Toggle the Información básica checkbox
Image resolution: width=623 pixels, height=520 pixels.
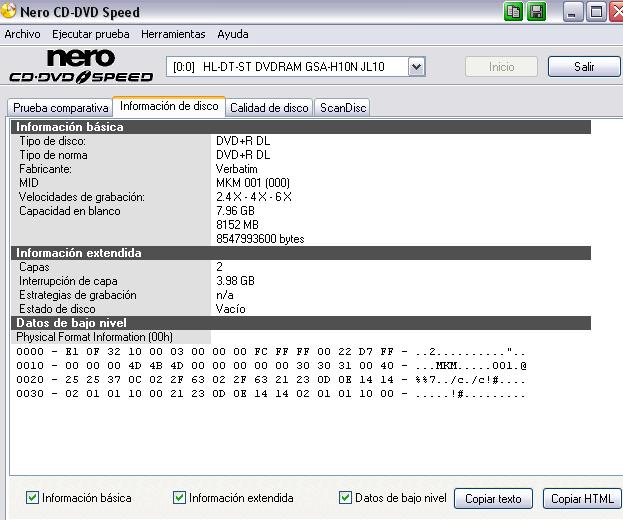[x=33, y=497]
